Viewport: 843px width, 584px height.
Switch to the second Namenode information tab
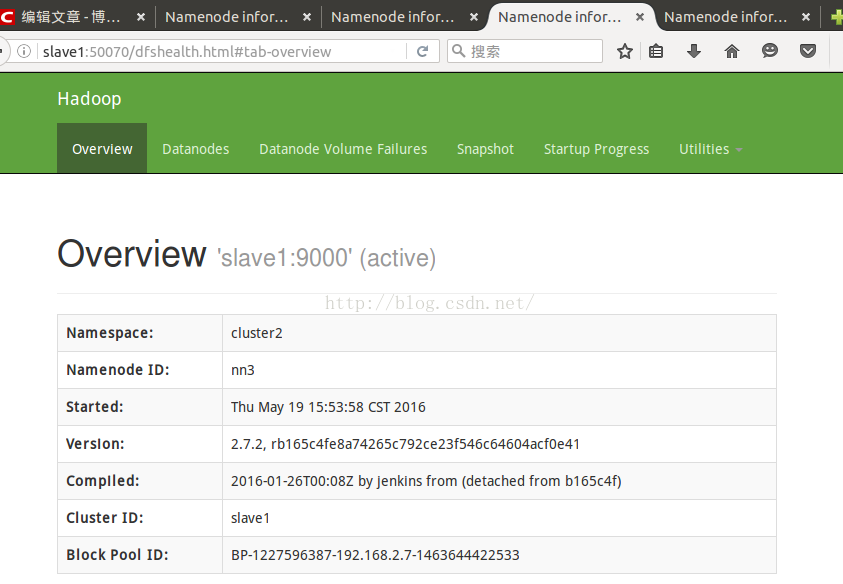[226, 17]
